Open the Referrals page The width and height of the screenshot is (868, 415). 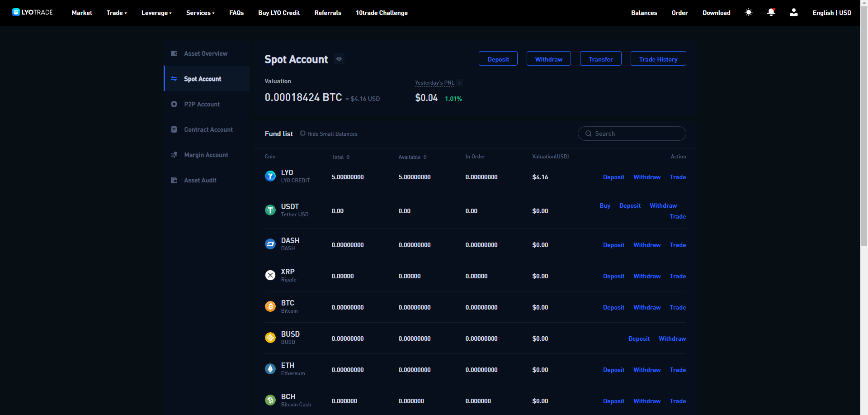328,13
